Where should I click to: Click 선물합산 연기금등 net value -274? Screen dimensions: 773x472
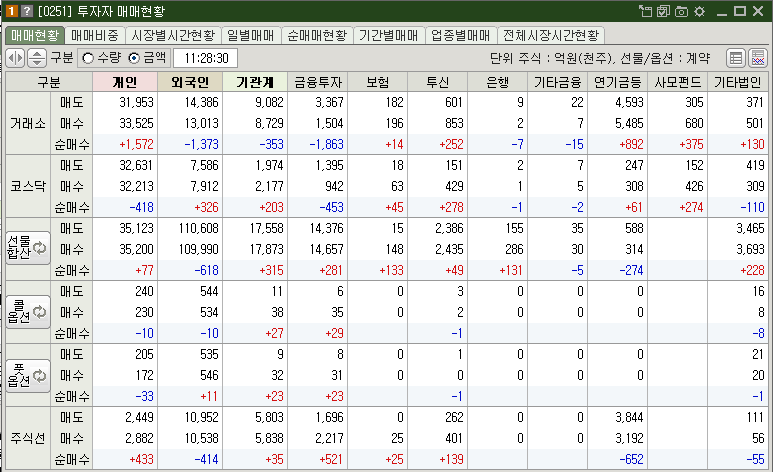click(x=631, y=270)
